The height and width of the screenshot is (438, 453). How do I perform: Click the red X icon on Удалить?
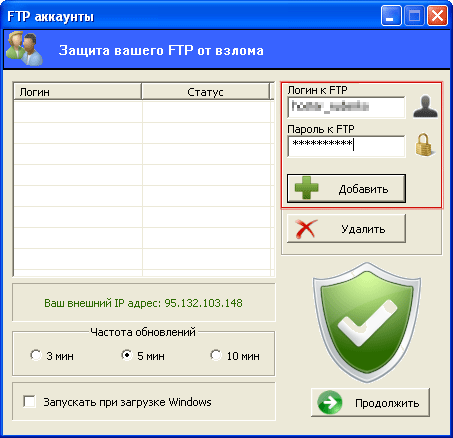pyautogui.click(x=307, y=229)
